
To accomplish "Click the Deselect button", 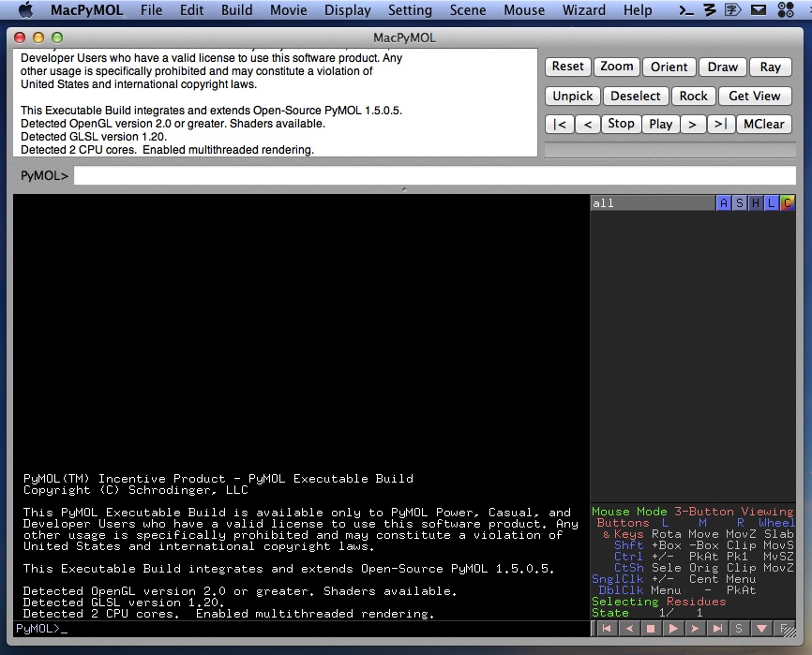I will pos(636,96).
